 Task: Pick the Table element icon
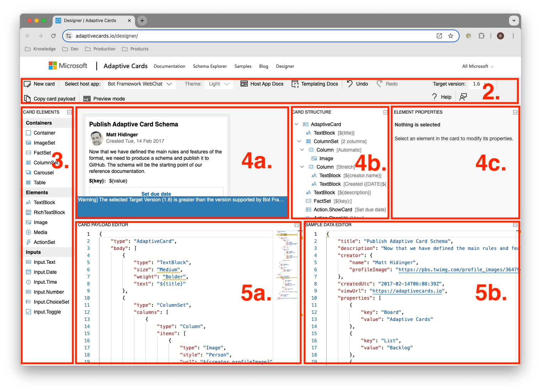[28, 183]
